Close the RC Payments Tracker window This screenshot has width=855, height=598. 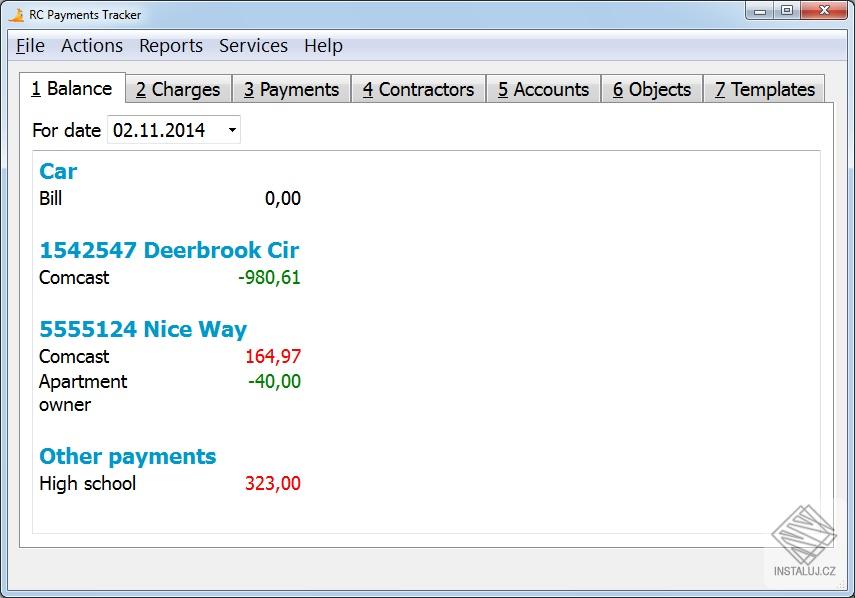click(x=824, y=11)
